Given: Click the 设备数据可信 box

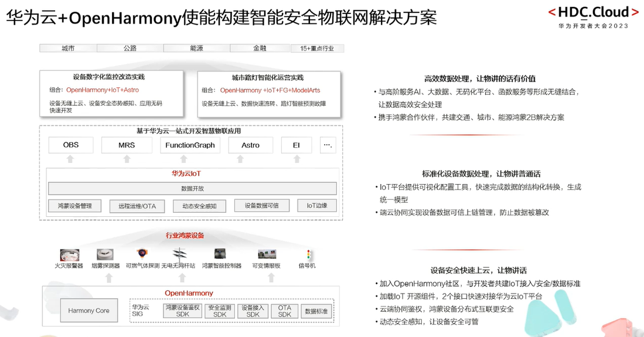Looking at the screenshot, I should click(261, 206).
